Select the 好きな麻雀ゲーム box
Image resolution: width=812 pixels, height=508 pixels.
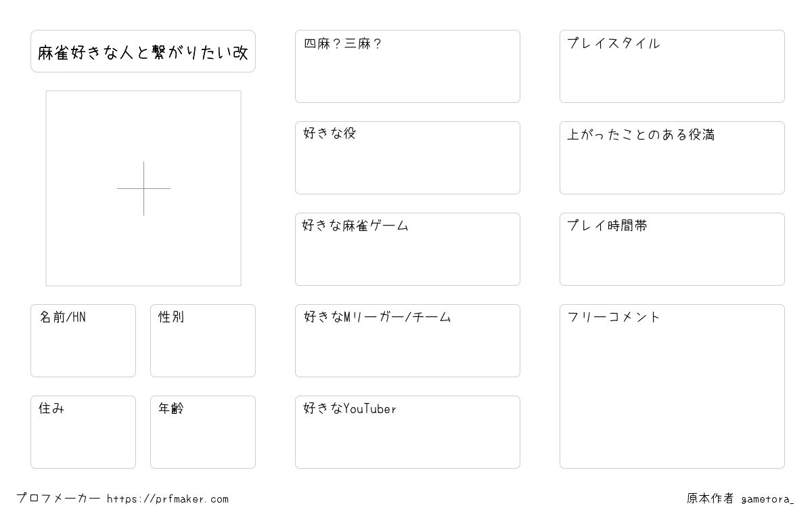pyautogui.click(x=407, y=249)
